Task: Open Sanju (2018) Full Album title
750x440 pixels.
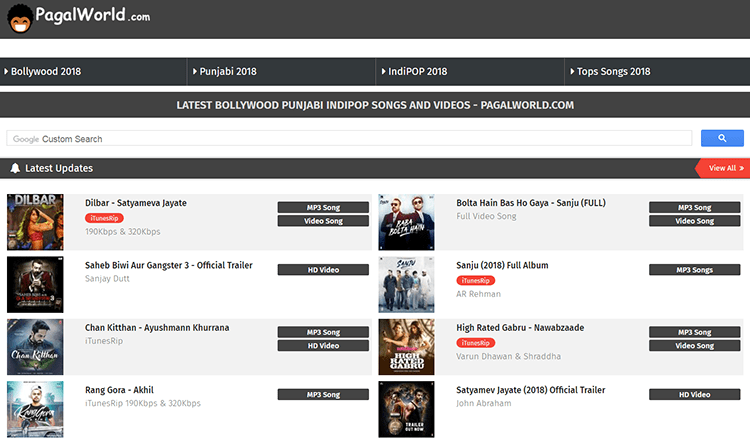Action: pyautogui.click(x=502, y=265)
